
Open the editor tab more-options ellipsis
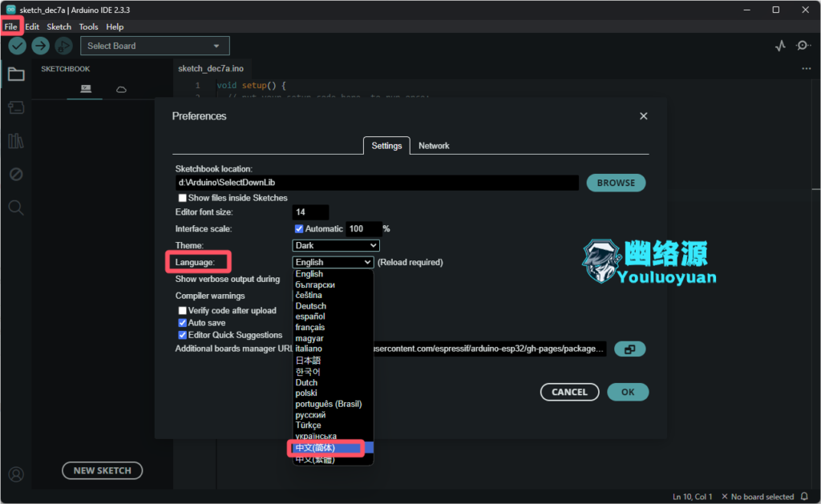(807, 69)
